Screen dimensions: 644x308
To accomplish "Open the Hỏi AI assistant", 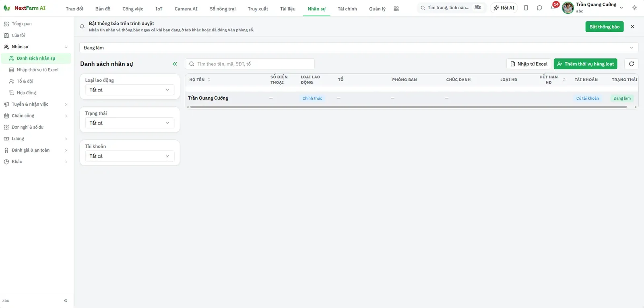I will pyautogui.click(x=504, y=8).
